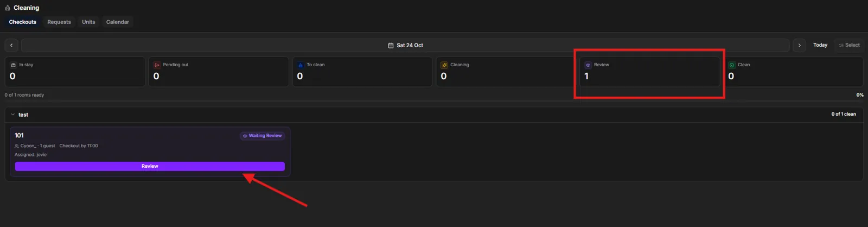The width and height of the screenshot is (868, 227).
Task: Click the green Clean check icon
Action: pyautogui.click(x=732, y=65)
